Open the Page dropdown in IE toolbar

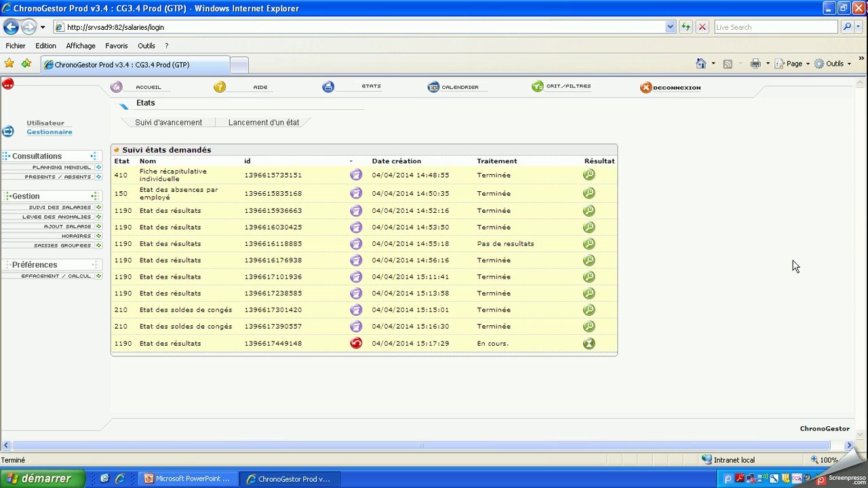click(x=792, y=64)
